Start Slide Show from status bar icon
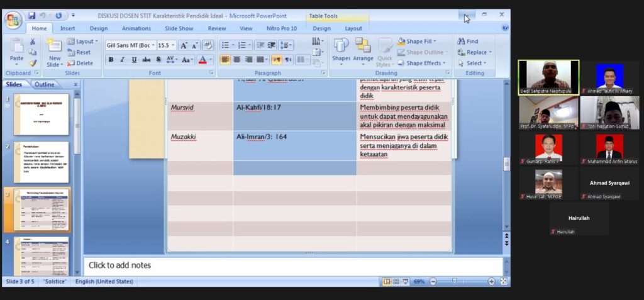The width and height of the screenshot is (644, 300). tap(406, 282)
